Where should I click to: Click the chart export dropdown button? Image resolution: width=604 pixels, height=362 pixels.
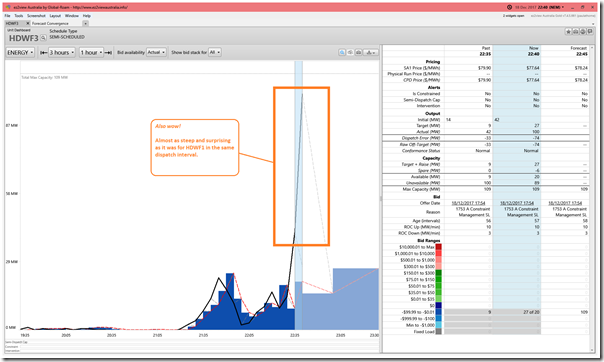tap(371, 52)
